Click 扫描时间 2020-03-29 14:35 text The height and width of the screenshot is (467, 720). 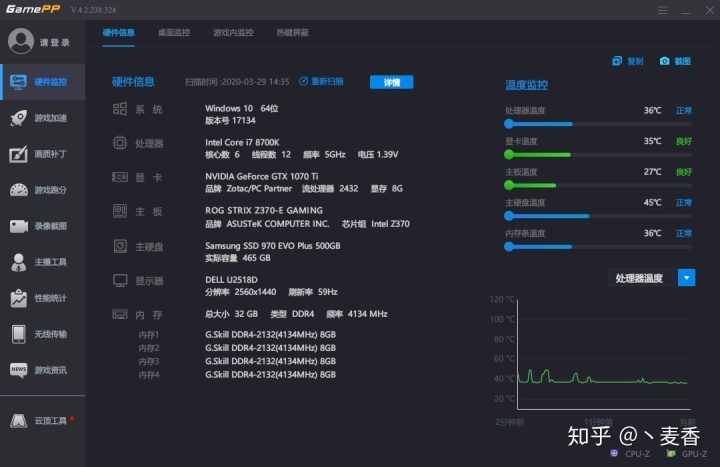click(237, 82)
